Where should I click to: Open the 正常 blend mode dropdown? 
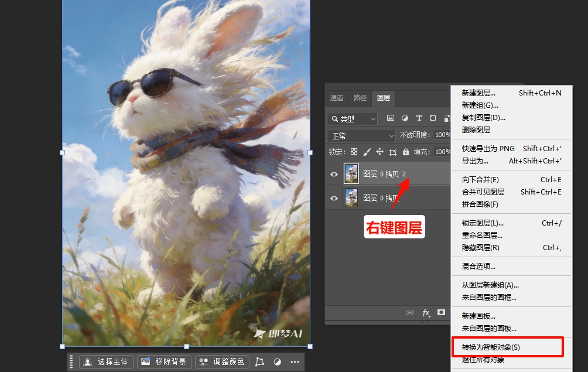tap(360, 135)
